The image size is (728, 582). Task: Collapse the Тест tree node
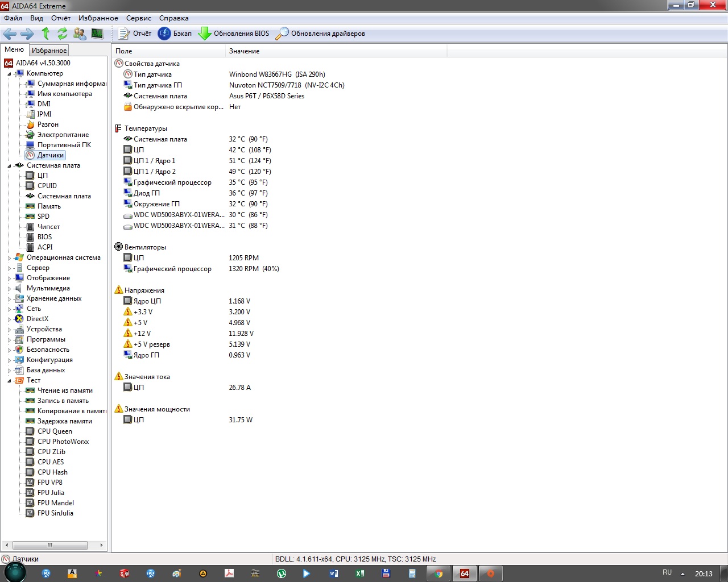9,381
